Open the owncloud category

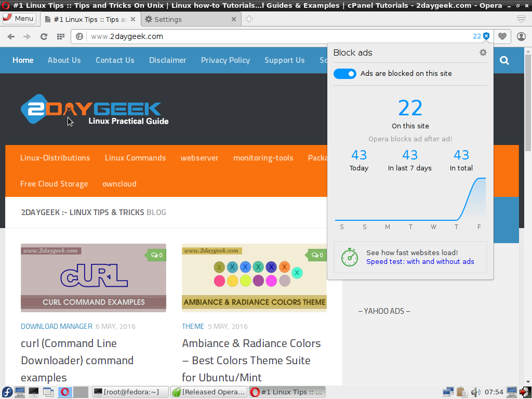119,183
